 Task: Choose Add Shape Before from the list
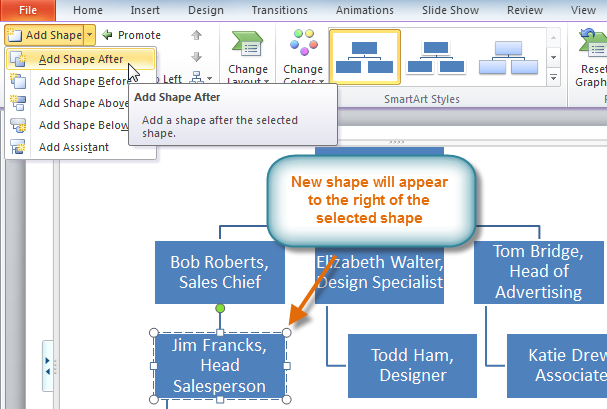coord(80,81)
